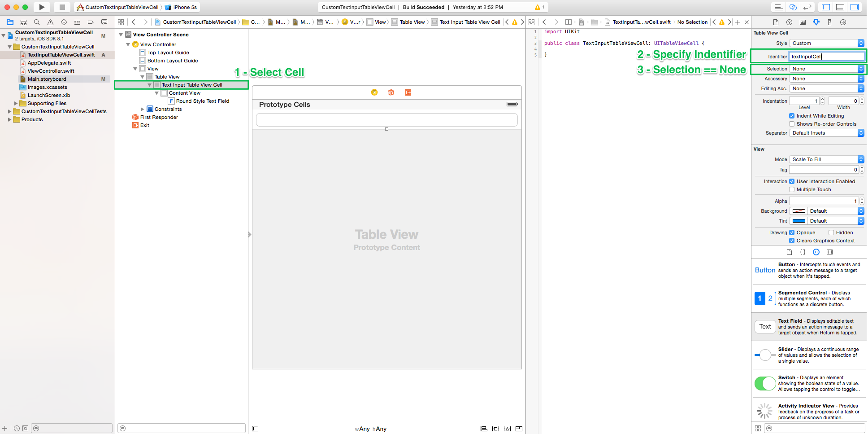
Task: Click the build warning indicator icon
Action: pyautogui.click(x=538, y=7)
